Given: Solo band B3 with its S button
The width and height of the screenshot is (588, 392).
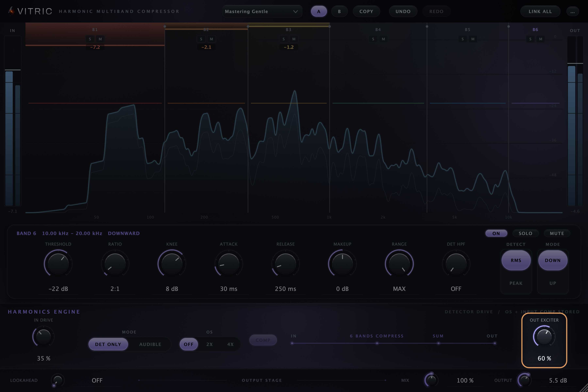Looking at the screenshot, I should pyautogui.click(x=284, y=39).
